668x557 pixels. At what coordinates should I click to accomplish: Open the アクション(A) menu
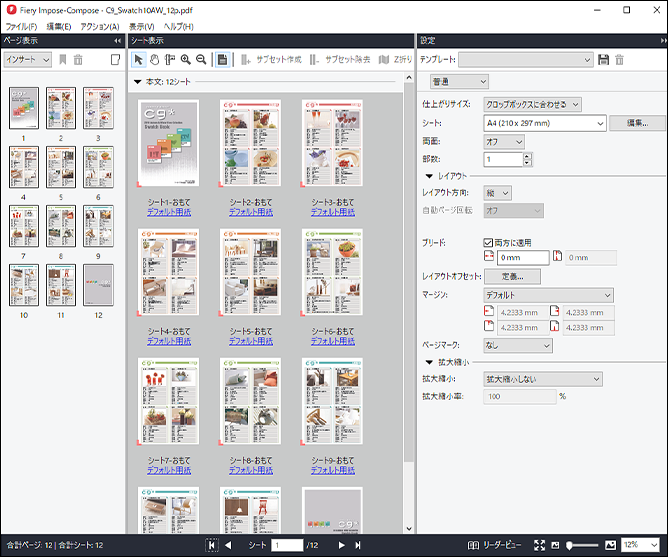[x=99, y=26]
